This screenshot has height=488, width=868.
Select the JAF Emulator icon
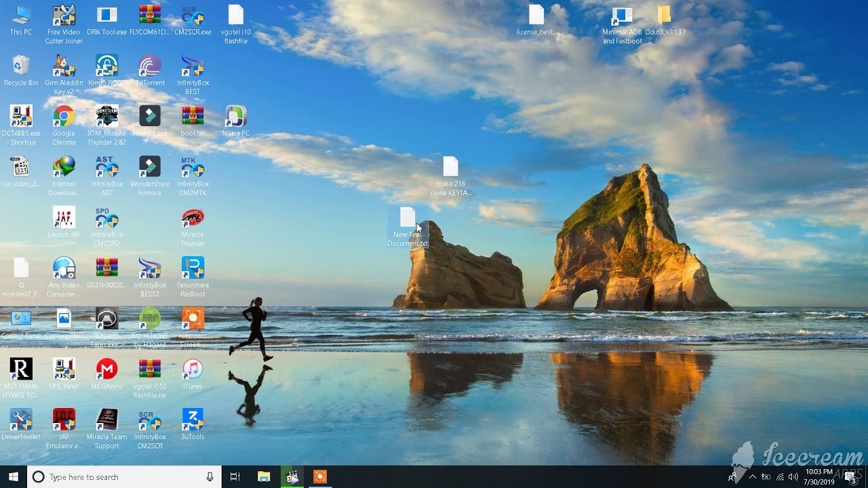coord(64,429)
